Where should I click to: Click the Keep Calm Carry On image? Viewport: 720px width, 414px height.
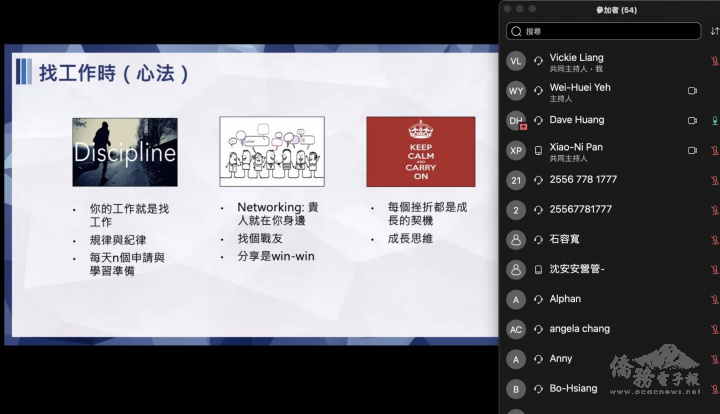[x=421, y=151]
